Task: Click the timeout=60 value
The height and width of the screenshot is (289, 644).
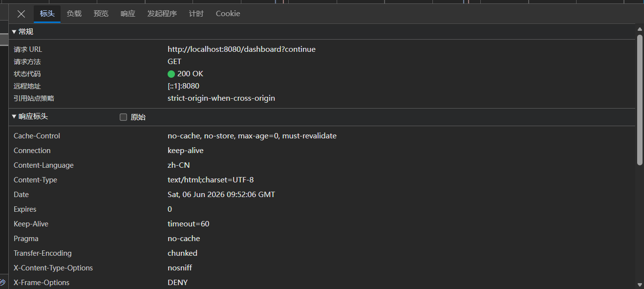Action: 189,224
